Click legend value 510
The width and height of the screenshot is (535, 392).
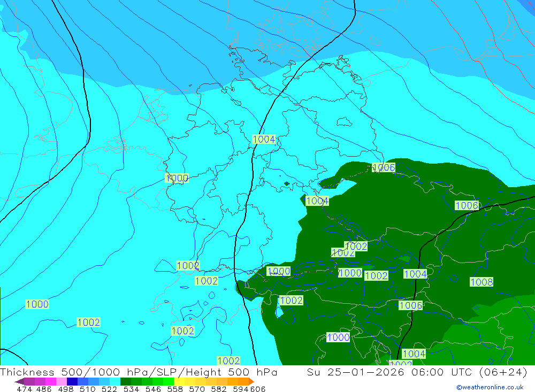pyautogui.click(x=87, y=389)
